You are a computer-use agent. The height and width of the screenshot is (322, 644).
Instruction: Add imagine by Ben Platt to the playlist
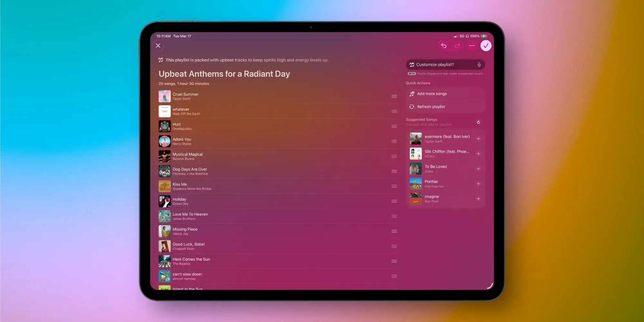click(x=479, y=199)
